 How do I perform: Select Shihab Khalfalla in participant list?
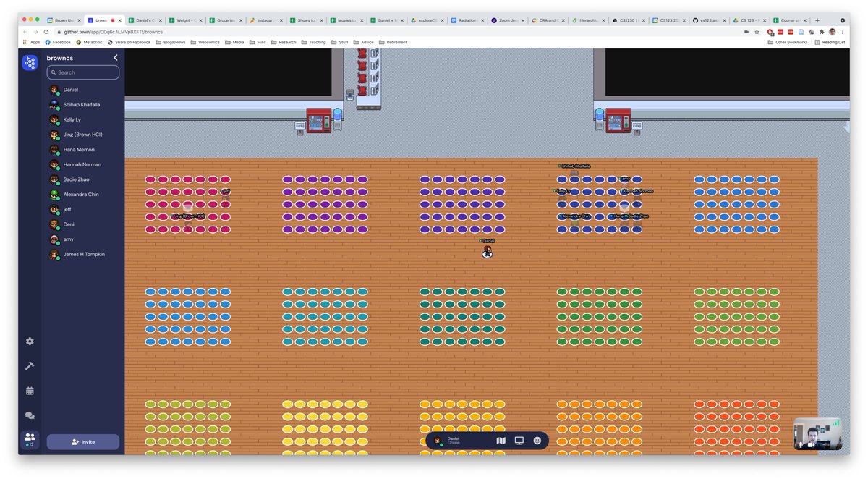tap(83, 105)
